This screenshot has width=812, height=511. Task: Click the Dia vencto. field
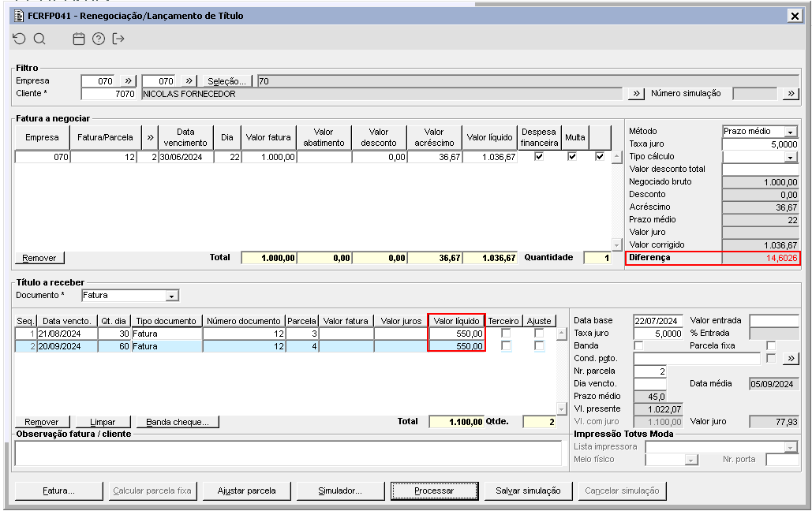click(650, 383)
